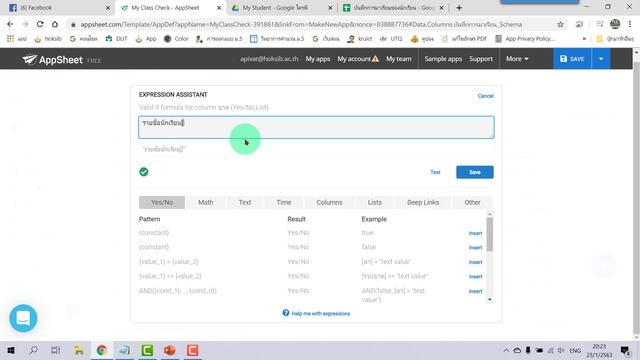Select the Columns tab
Screen dimensions: 640x360
click(x=329, y=202)
